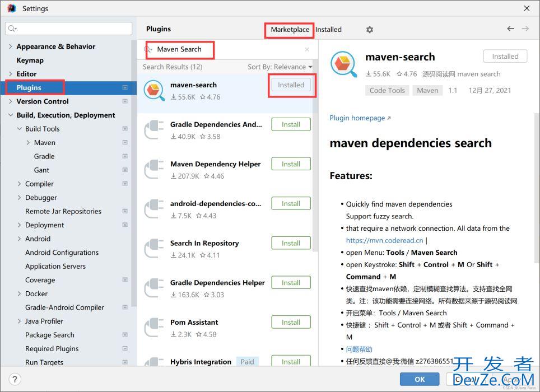This screenshot has width=540, height=392.
Task: Open the help question mark button
Action: tap(15, 379)
